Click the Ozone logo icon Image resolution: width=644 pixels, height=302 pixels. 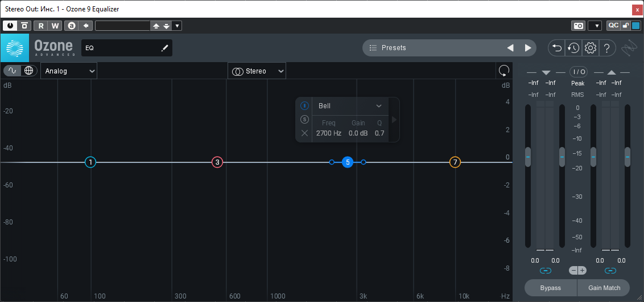[15, 48]
